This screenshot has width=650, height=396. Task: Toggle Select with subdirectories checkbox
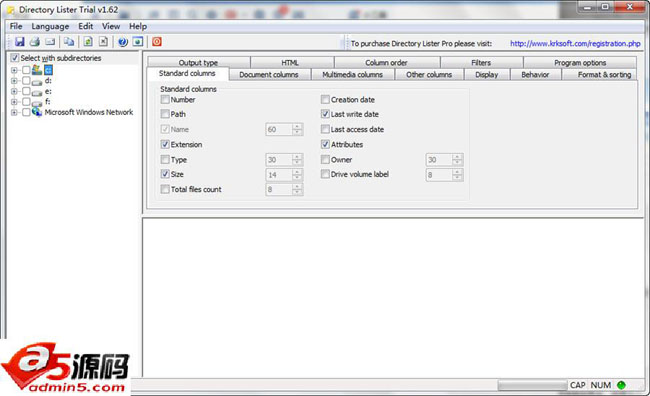click(x=15, y=58)
